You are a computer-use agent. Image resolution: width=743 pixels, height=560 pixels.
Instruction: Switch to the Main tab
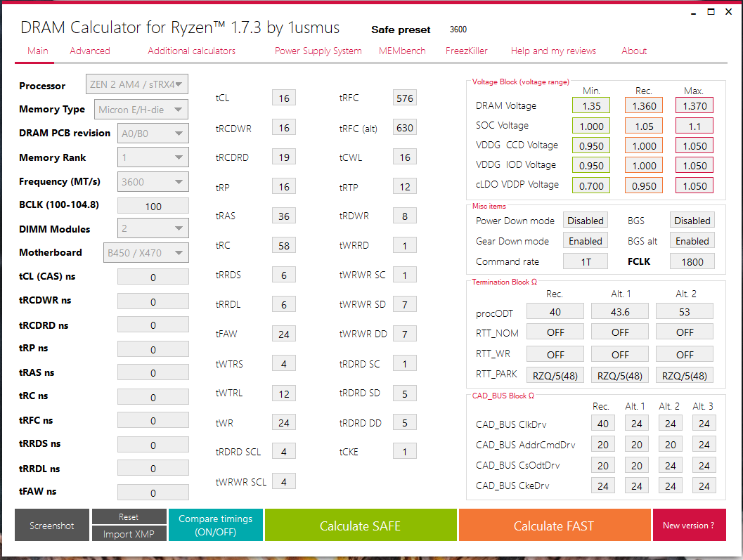pos(37,51)
